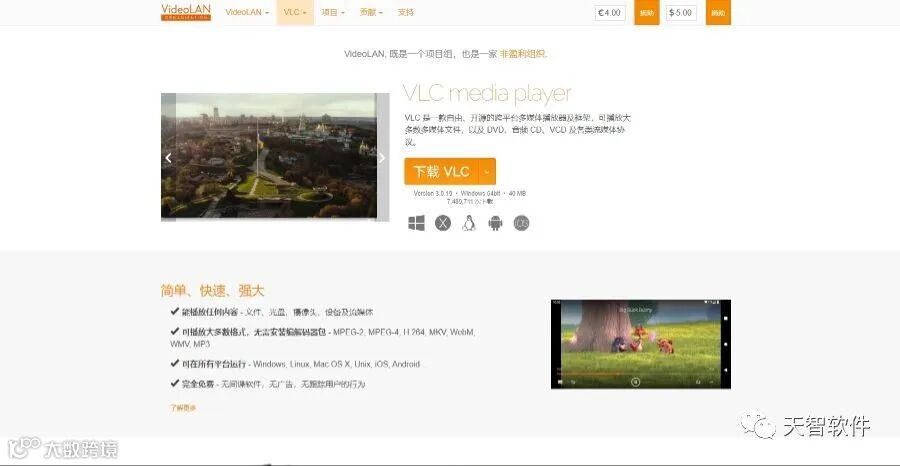Viewport: 900px width, 466px height.
Task: Click donate button next to €4.00
Action: [647, 13]
